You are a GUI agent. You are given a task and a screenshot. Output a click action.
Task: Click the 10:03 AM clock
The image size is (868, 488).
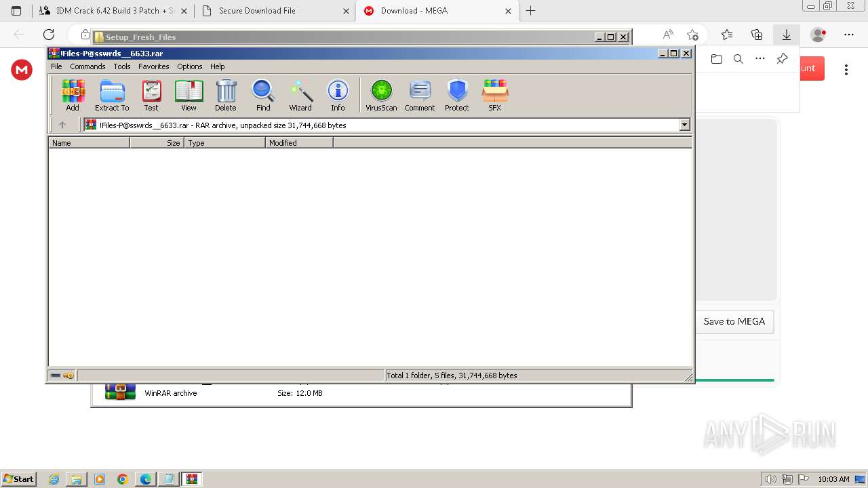point(833,479)
